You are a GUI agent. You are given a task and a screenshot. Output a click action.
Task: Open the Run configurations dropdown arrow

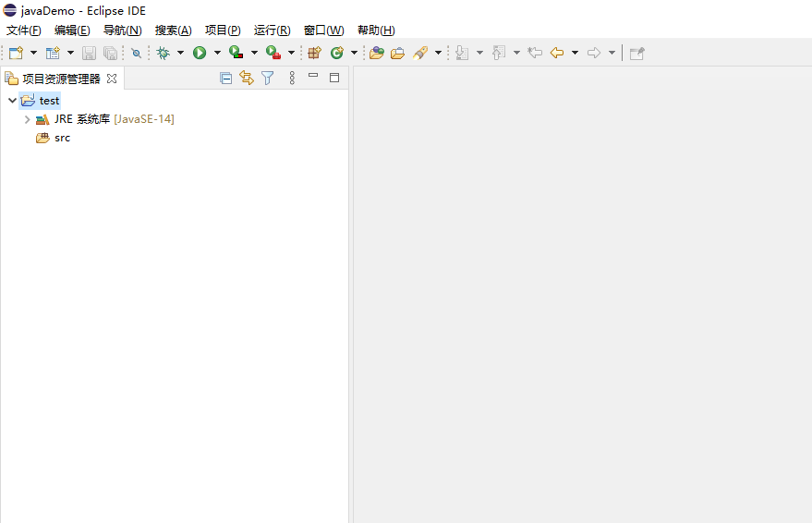tap(217, 53)
